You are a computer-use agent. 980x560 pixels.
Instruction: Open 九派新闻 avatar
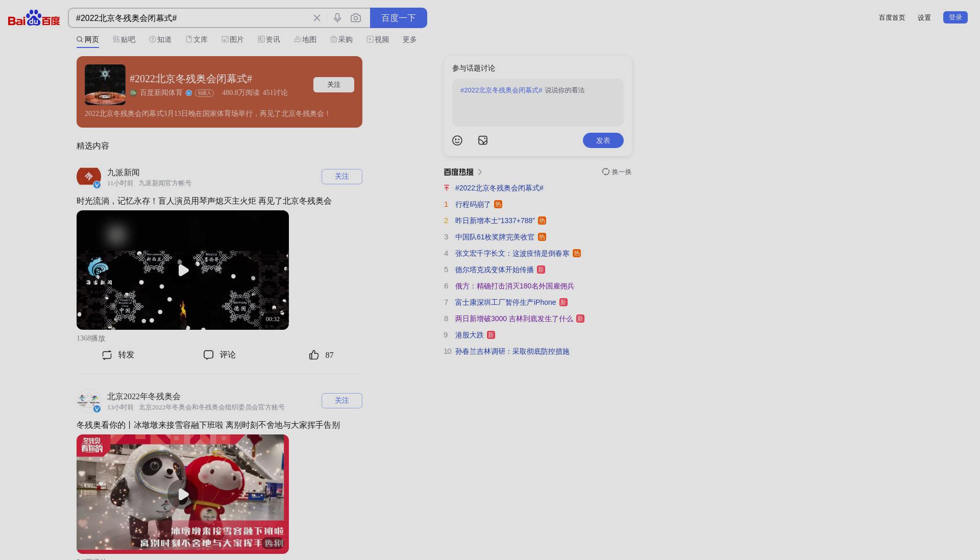point(89,177)
